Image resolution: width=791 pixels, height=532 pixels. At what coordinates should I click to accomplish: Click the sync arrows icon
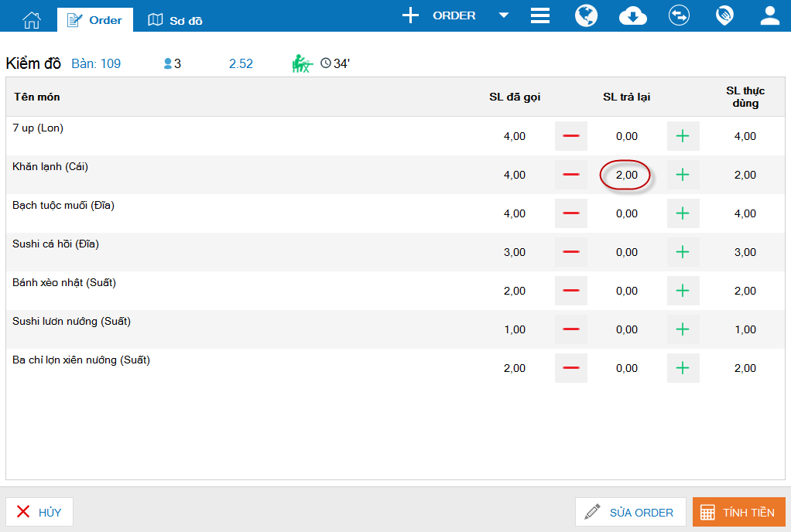679,15
